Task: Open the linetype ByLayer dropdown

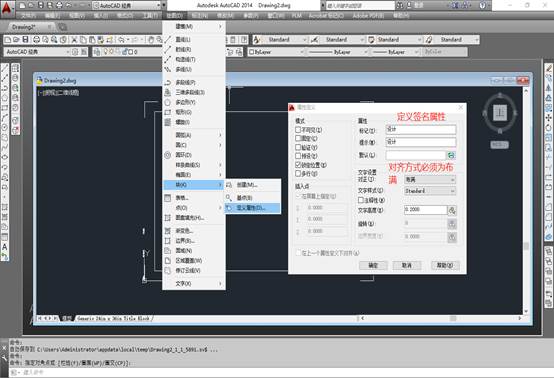Action: (337, 52)
